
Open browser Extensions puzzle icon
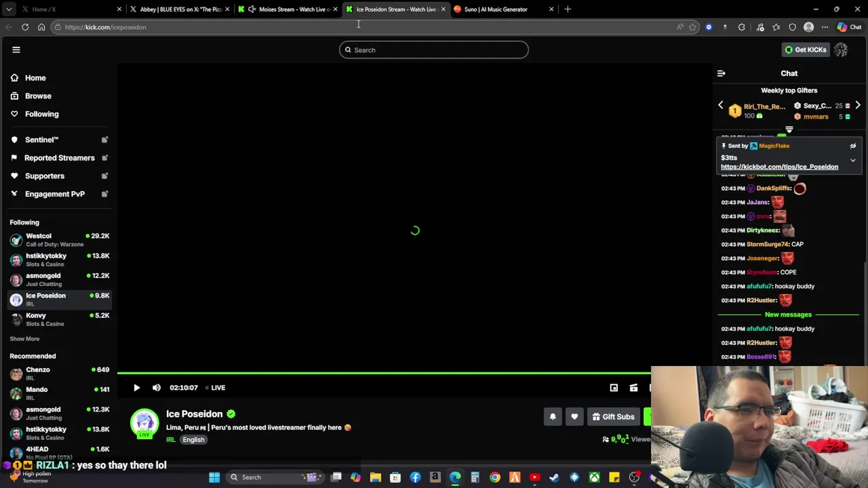[x=741, y=27]
